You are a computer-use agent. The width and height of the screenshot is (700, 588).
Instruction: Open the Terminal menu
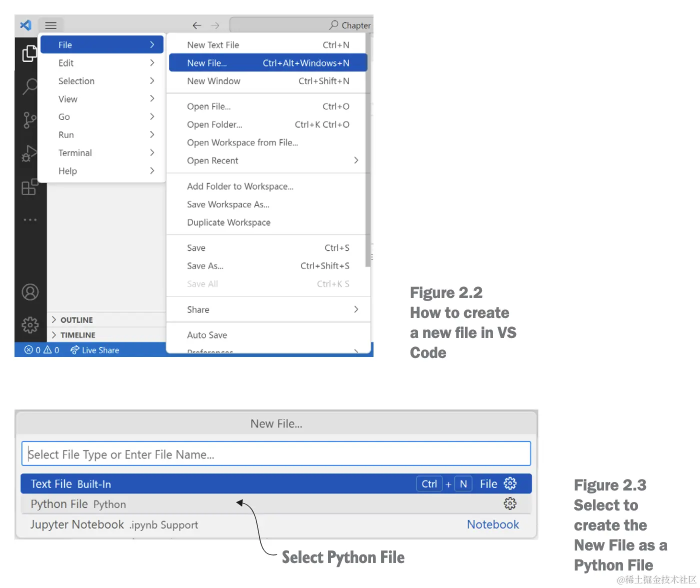point(102,153)
